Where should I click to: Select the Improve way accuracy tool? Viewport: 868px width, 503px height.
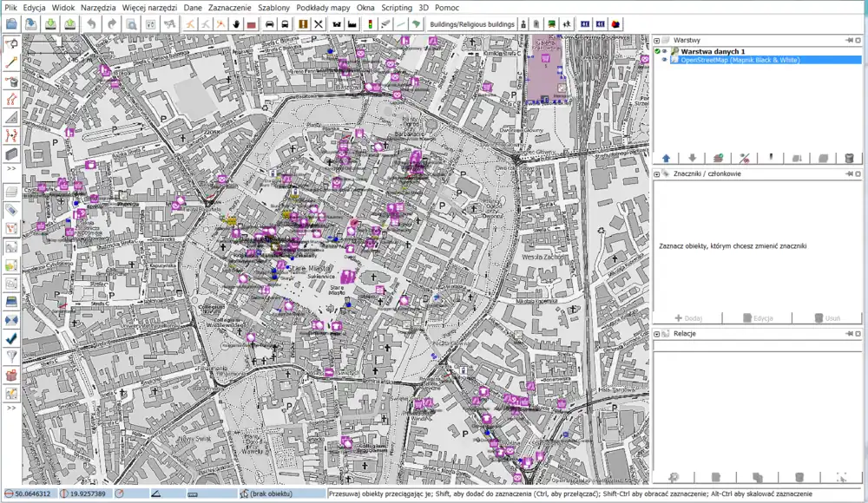click(12, 136)
